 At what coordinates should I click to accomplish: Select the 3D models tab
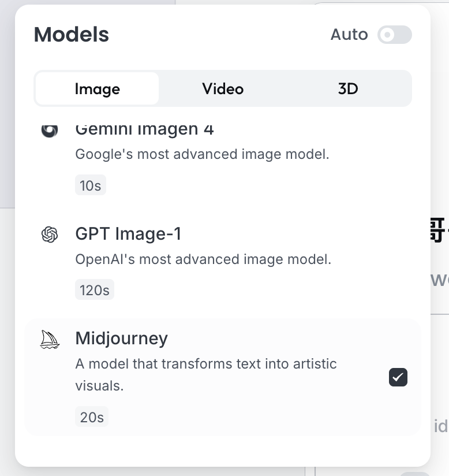(x=348, y=89)
